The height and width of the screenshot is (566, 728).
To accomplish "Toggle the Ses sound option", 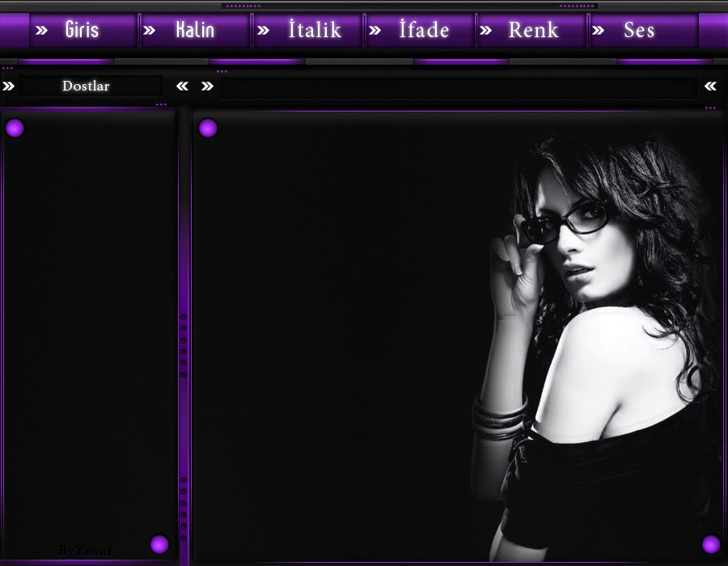I will pos(639,31).
